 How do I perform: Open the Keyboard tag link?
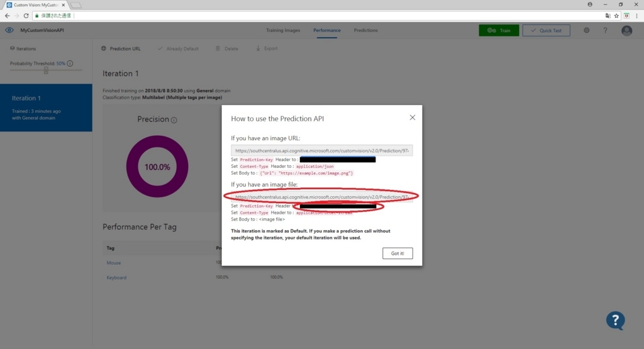[x=116, y=277]
